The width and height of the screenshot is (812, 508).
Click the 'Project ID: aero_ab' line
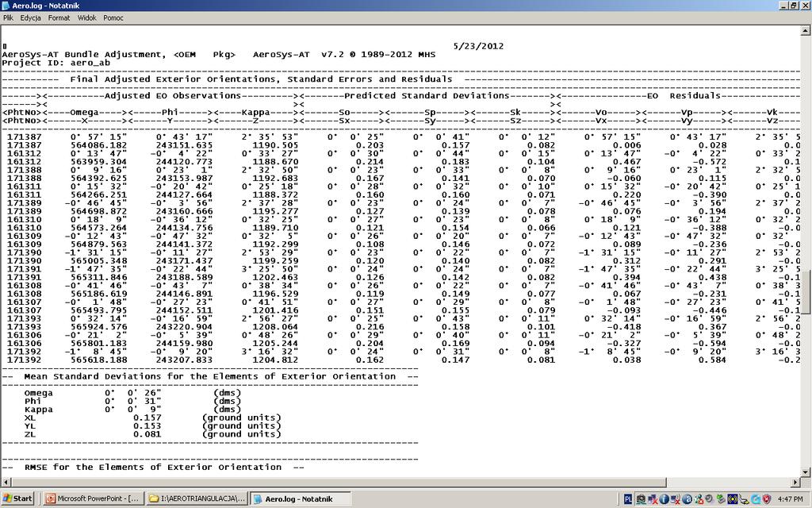point(56,63)
